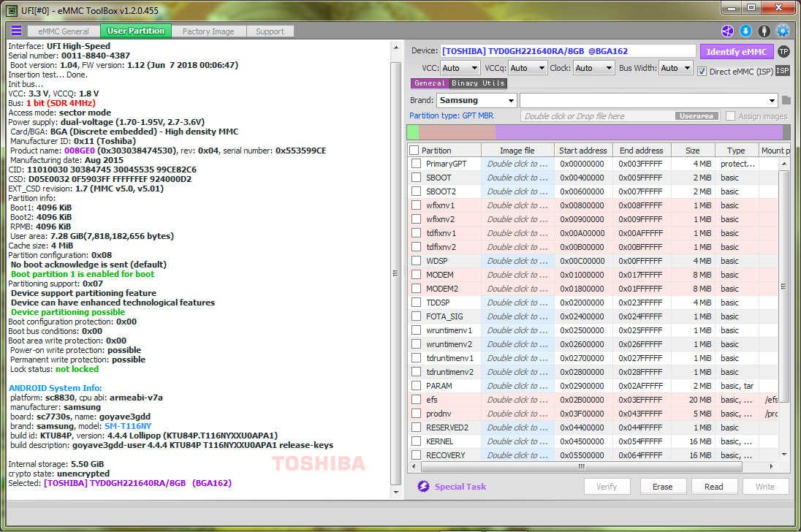This screenshot has width=801, height=532.
Task: Click the pink segment of partition map
Action: point(457,132)
